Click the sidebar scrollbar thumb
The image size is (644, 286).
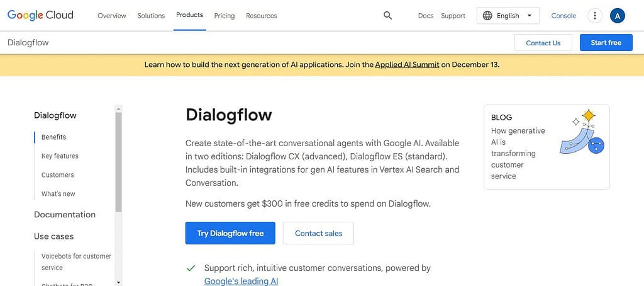click(x=118, y=162)
